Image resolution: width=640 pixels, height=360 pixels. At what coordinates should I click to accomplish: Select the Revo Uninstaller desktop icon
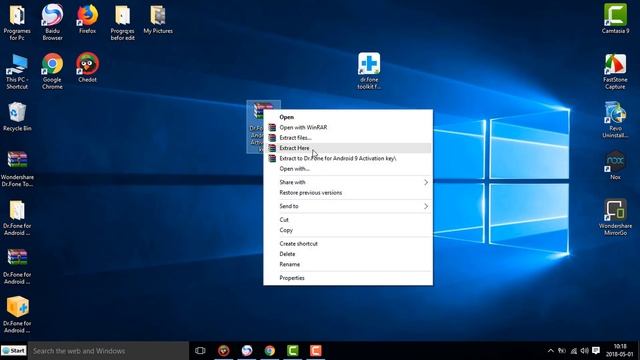(616, 113)
